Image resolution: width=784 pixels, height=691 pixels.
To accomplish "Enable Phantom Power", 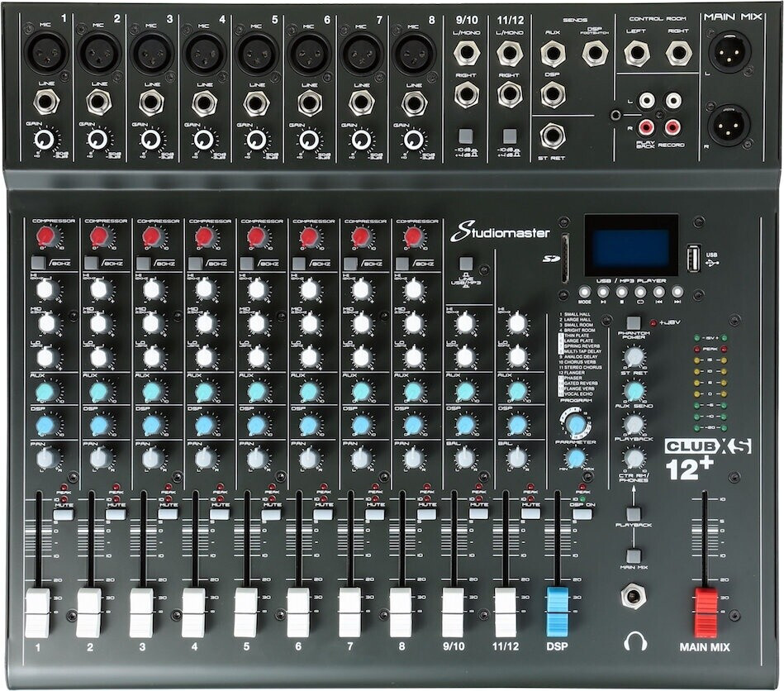I will click(x=633, y=322).
